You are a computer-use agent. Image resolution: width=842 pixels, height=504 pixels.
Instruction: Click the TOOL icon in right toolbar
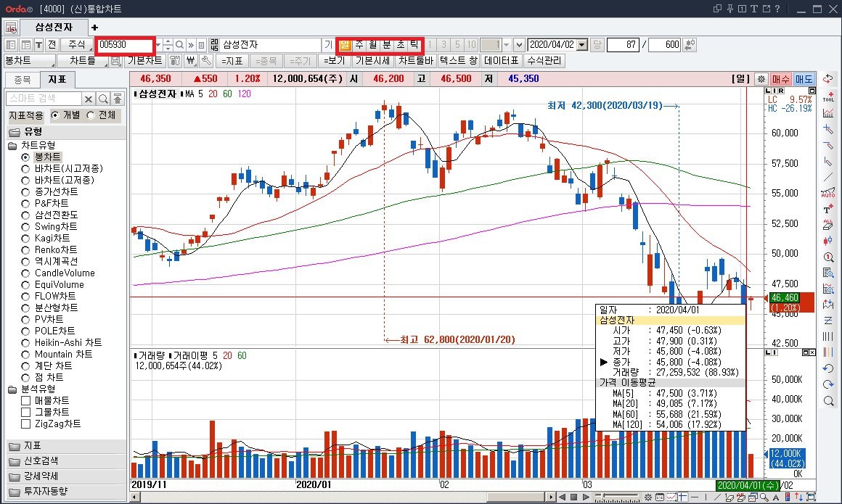click(x=829, y=97)
